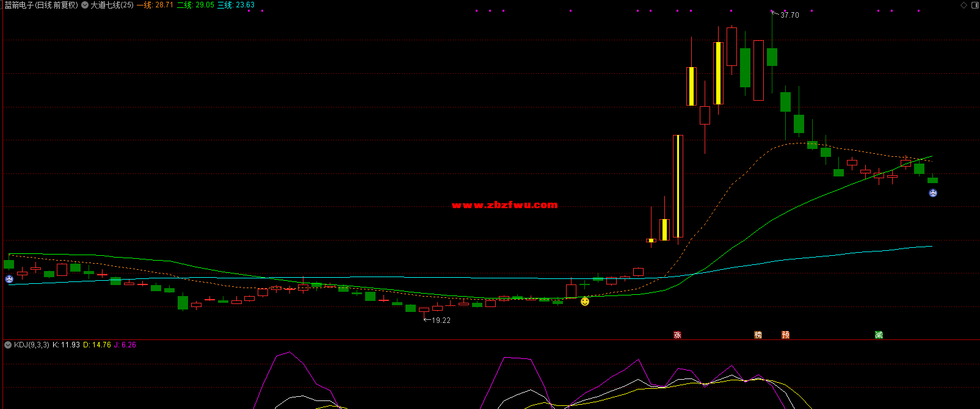
Task: Select the 19.22 low price label
Action: pos(441,320)
